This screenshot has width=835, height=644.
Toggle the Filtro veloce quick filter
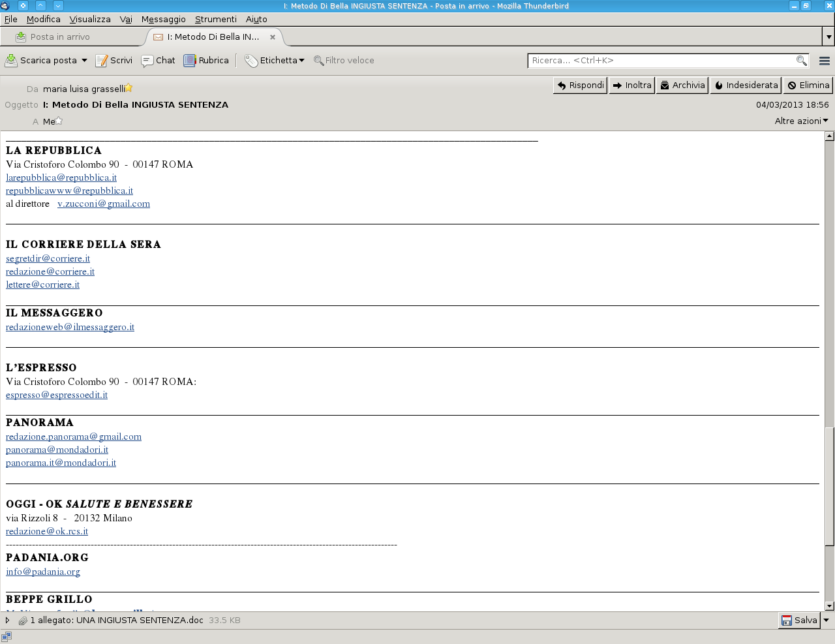tap(344, 61)
